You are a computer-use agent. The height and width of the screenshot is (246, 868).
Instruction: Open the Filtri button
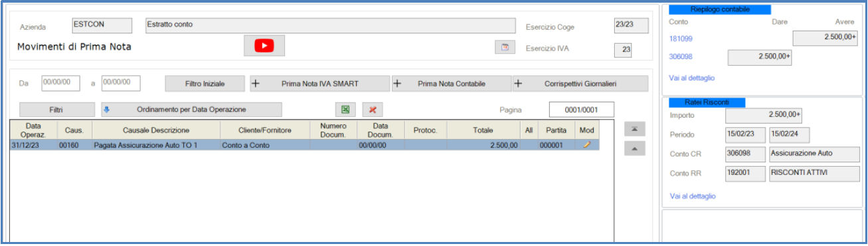pos(57,110)
